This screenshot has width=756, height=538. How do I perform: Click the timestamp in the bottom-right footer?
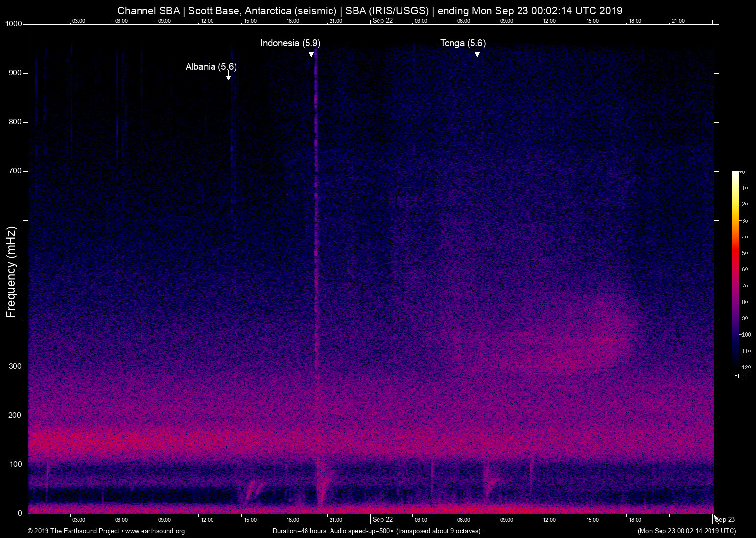[x=686, y=531]
